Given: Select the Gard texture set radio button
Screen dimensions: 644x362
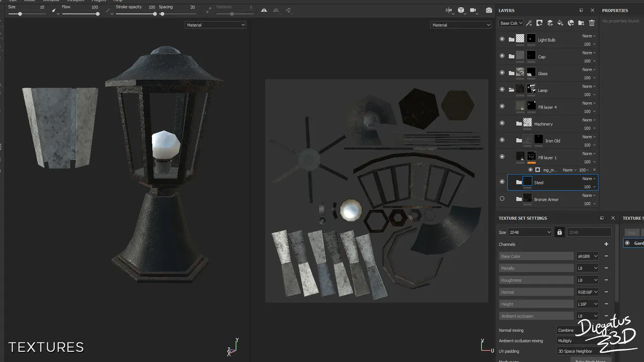Looking at the screenshot, I should 627,243.
